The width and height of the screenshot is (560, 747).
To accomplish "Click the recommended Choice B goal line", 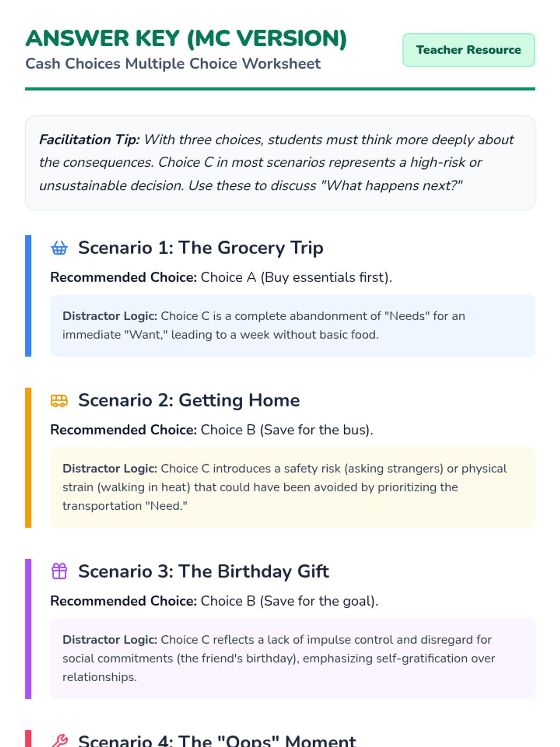I will point(214,601).
